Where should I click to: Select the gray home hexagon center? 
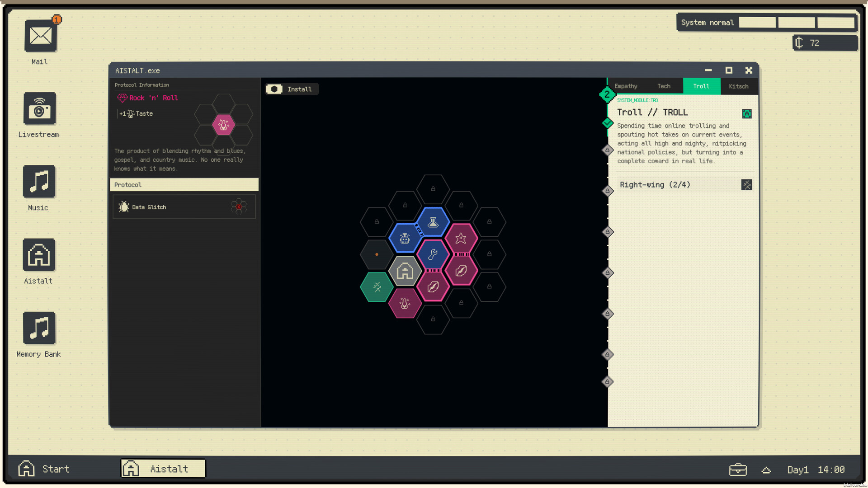click(405, 271)
